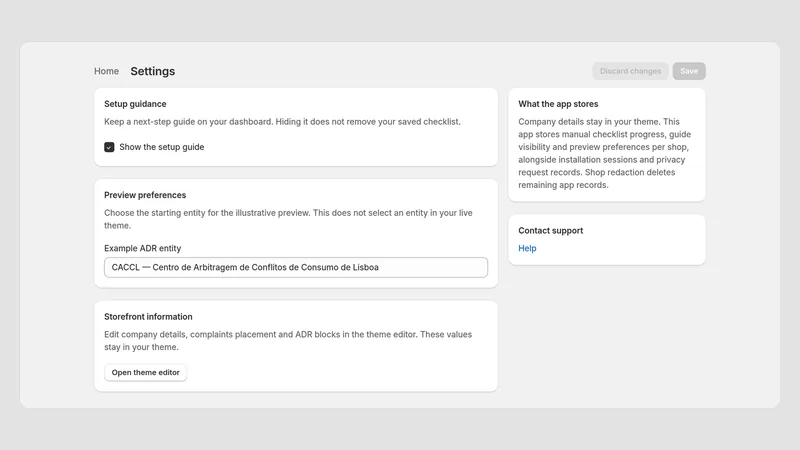Choose the CACCL Centro de Arbitragem value

[x=245, y=267]
